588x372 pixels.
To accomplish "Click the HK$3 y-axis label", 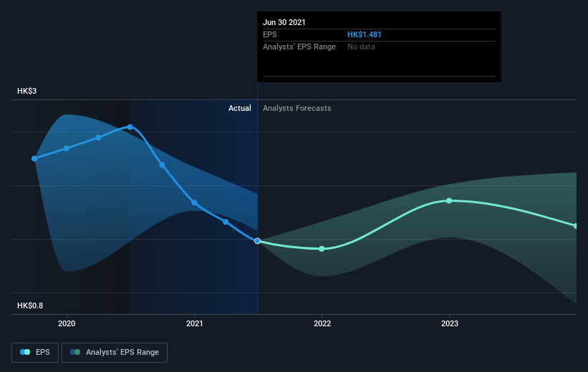I will (x=26, y=91).
